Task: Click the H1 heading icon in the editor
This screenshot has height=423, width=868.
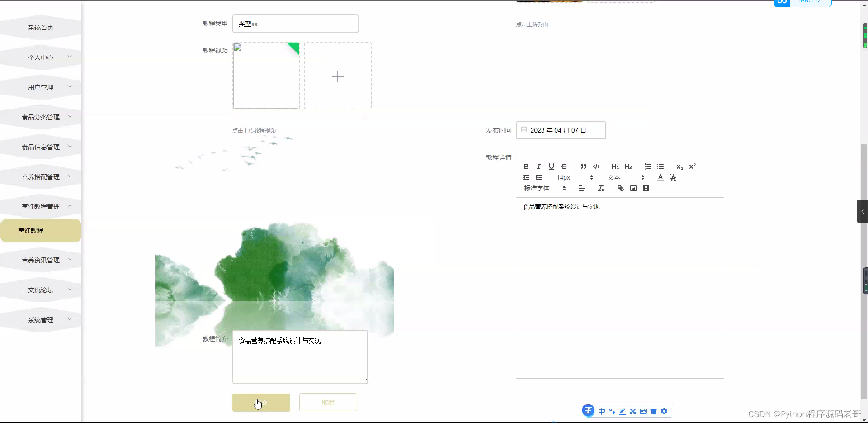Action: pos(615,166)
